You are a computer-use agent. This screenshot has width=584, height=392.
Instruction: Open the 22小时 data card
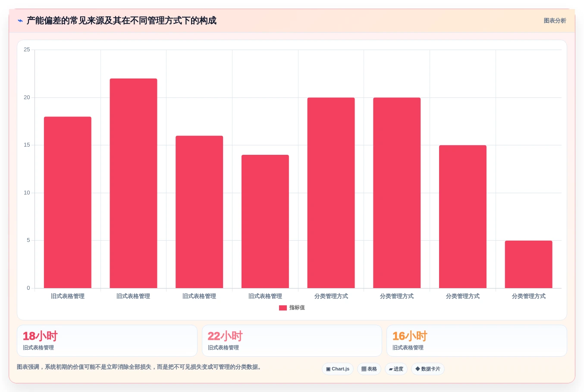(x=292, y=341)
